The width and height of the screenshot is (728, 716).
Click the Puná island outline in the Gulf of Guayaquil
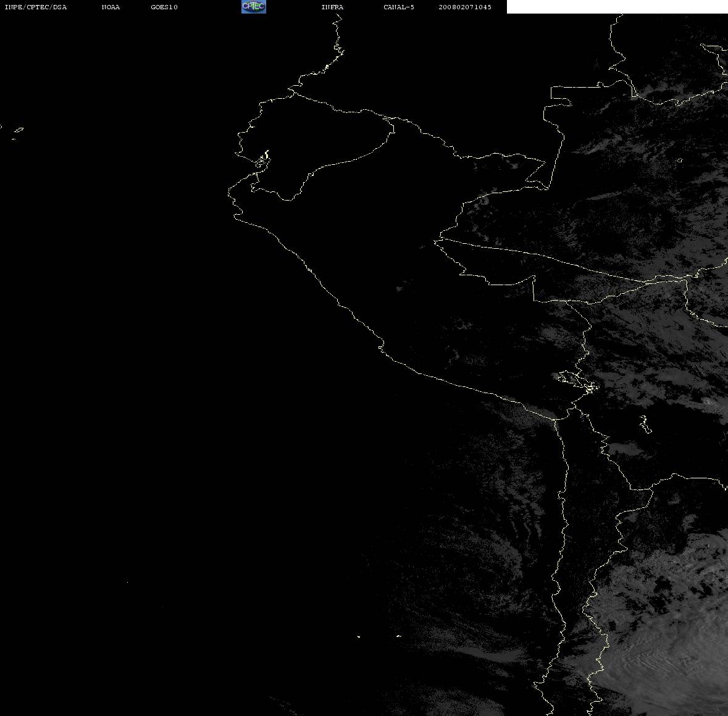262,160
